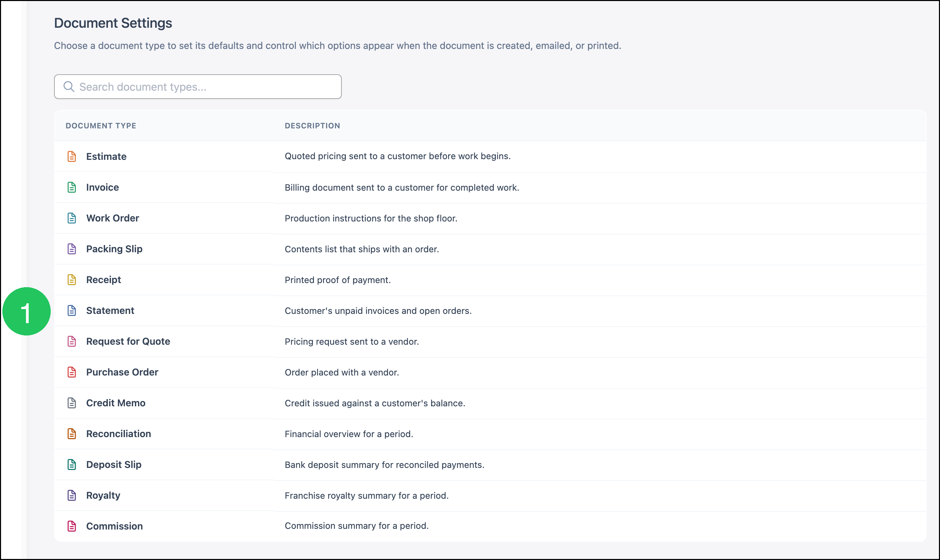This screenshot has height=560, width=940.
Task: Click 'Production instructions for the shop floor.'
Action: pos(371,218)
